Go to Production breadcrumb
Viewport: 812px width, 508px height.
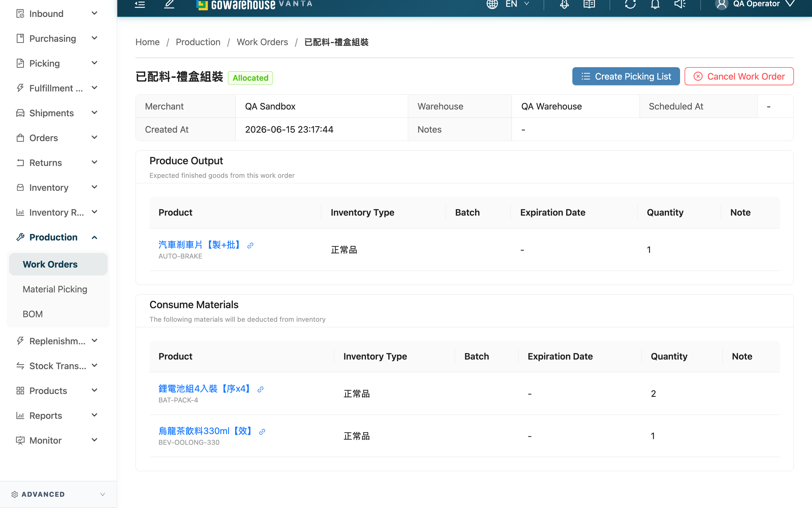pyautogui.click(x=198, y=42)
